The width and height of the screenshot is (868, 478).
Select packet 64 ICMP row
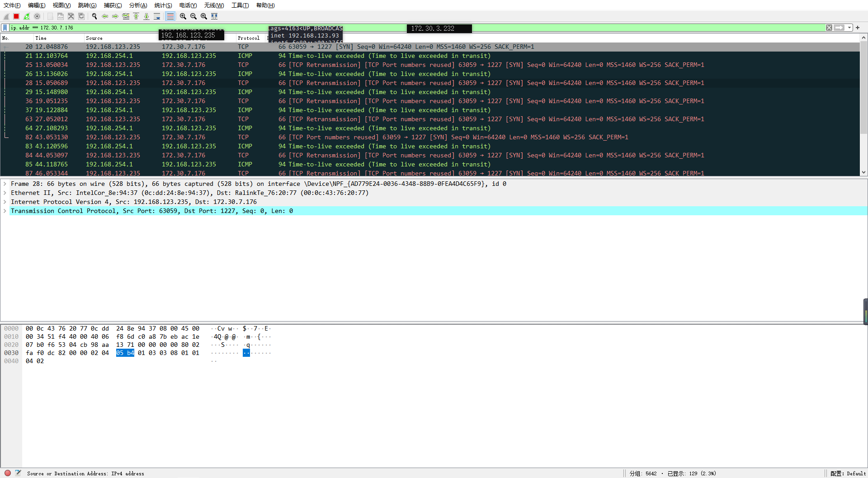[x=430, y=128]
